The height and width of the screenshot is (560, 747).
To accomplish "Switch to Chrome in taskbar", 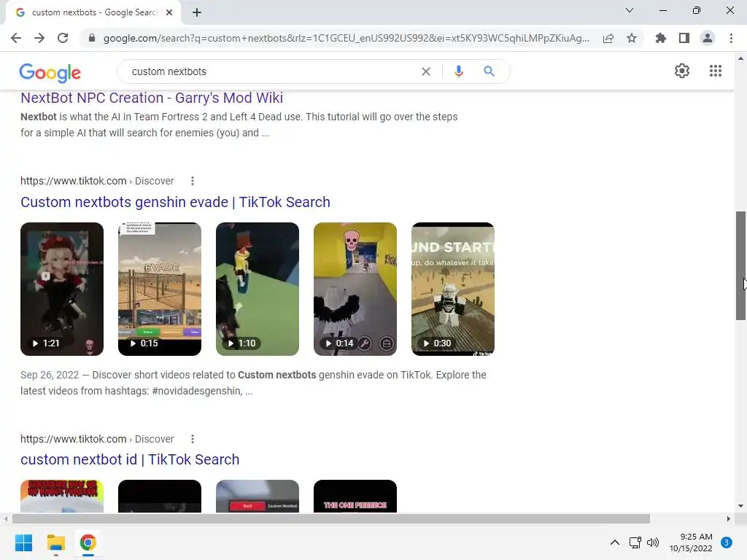I will point(88,542).
